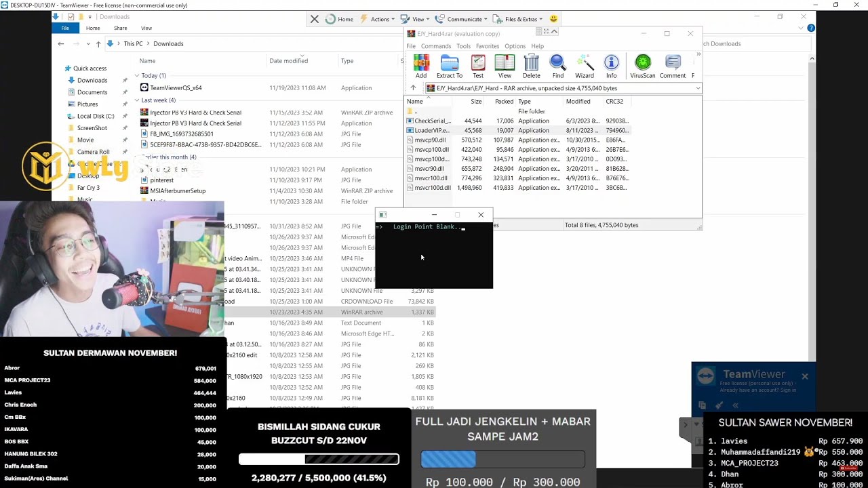Viewport: 868px width, 488px height.
Task: Collapse the TeamViewer toolbar chevron
Action: 554,31
